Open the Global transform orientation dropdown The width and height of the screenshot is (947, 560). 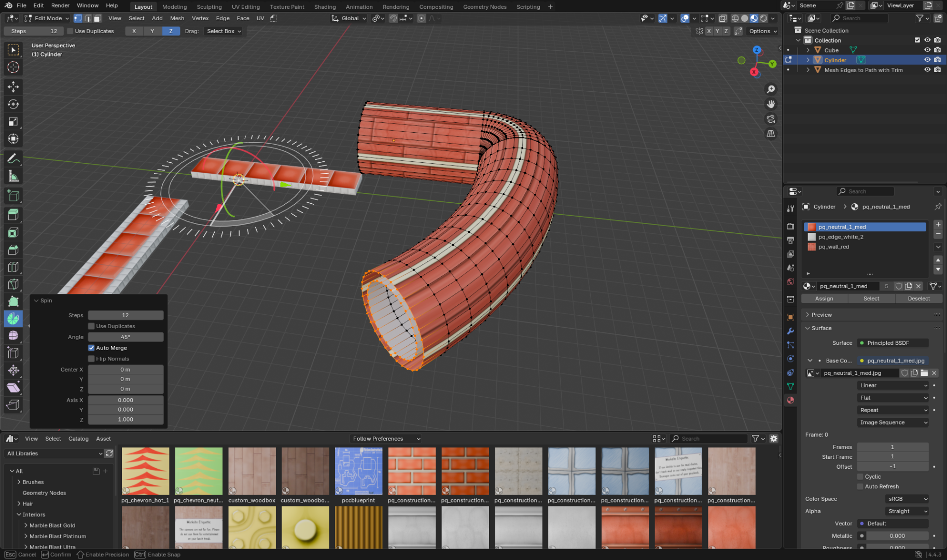point(349,18)
